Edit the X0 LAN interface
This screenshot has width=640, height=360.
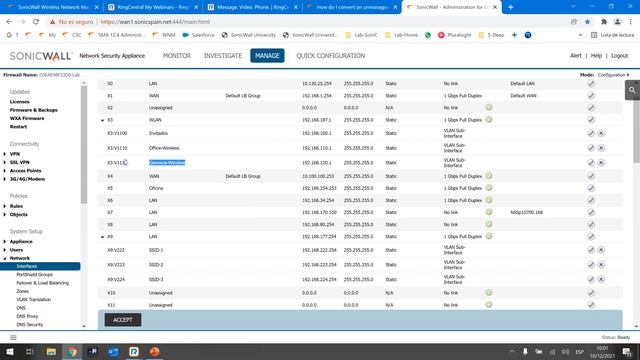tap(591, 83)
